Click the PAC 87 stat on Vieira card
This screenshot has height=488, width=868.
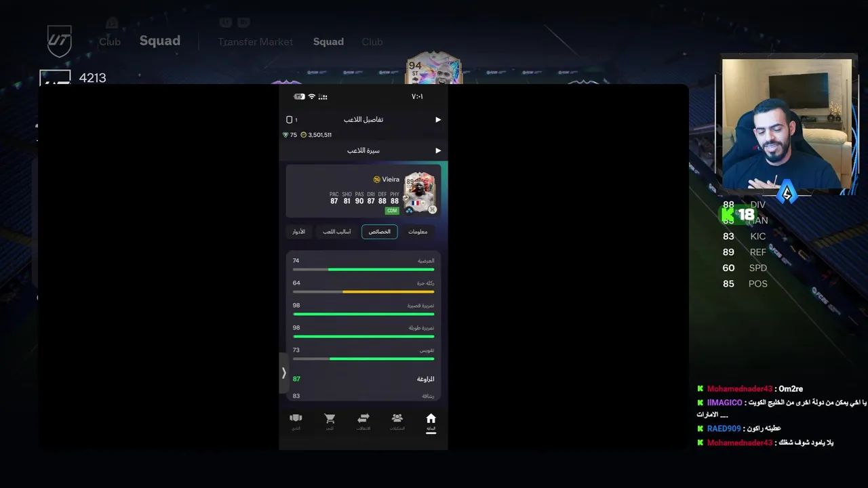point(334,198)
